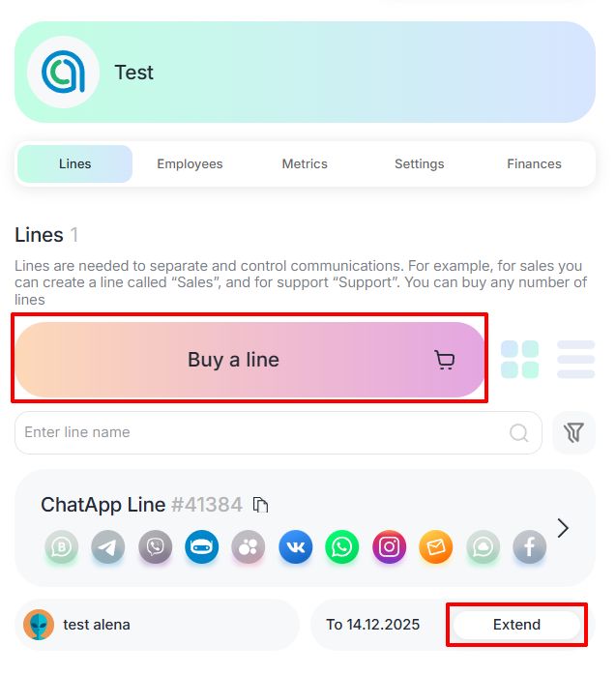Screen dimensions: 616x675
Task: Click the test alena employee chip
Action: 155,625
